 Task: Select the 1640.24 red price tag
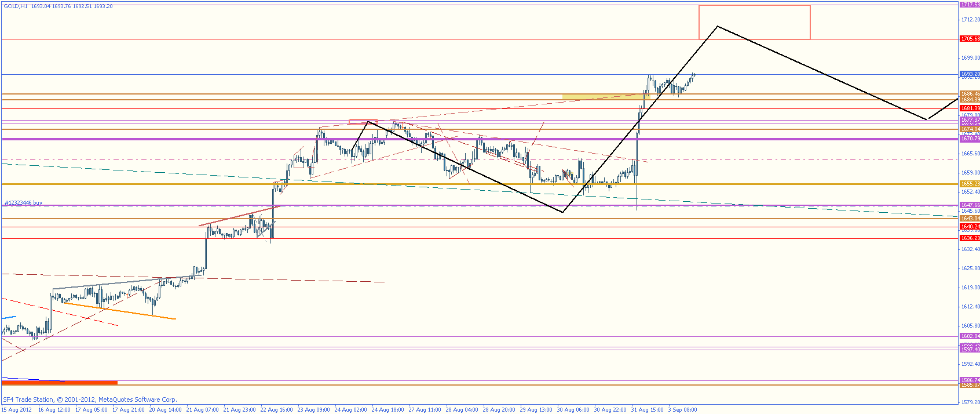970,227
